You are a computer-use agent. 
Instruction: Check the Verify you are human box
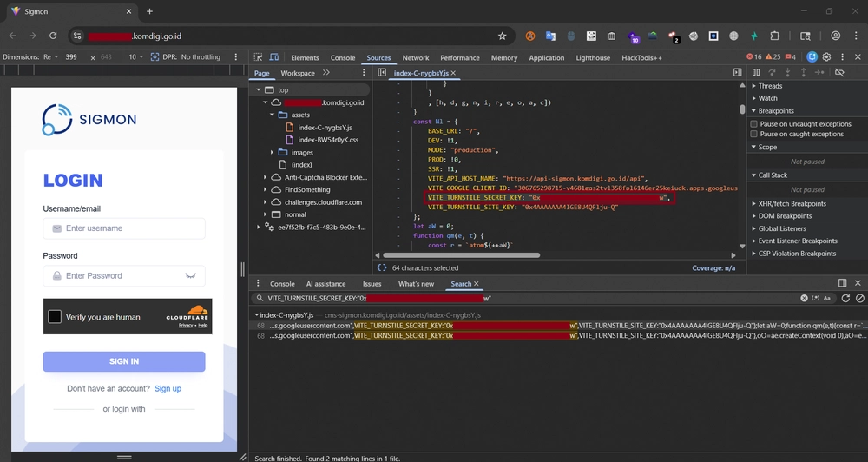pyautogui.click(x=54, y=316)
